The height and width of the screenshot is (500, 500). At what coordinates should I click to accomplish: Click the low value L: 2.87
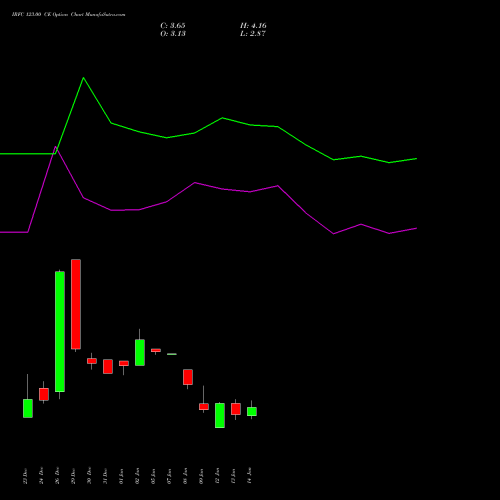[x=253, y=34]
